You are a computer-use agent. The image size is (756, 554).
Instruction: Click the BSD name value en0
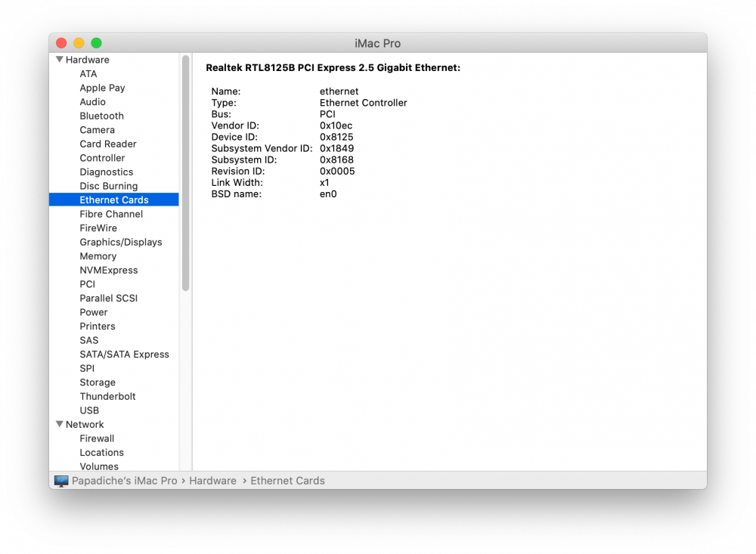tap(328, 194)
